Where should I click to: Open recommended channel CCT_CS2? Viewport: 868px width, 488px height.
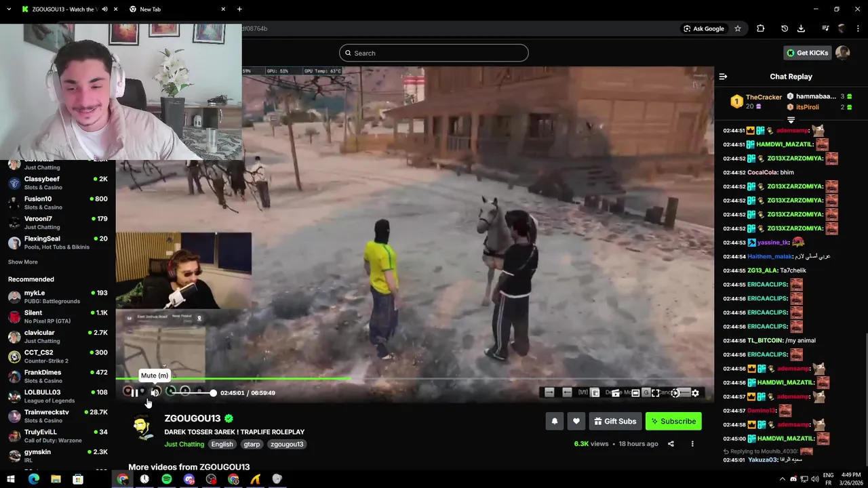tap(58, 357)
